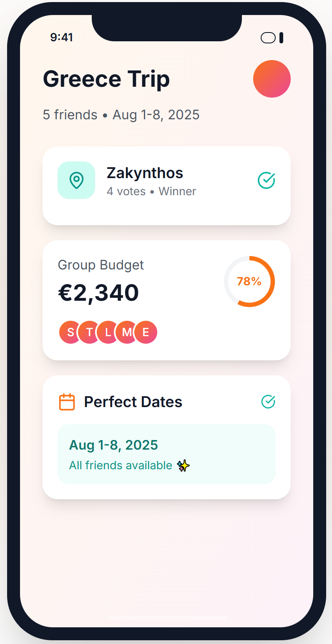The width and height of the screenshot is (332, 644).
Task: Select L's contributor avatar
Action: point(108,332)
